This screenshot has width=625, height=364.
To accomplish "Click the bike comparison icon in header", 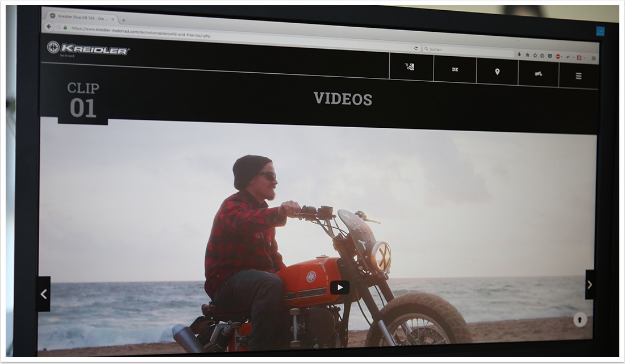I will [410, 66].
